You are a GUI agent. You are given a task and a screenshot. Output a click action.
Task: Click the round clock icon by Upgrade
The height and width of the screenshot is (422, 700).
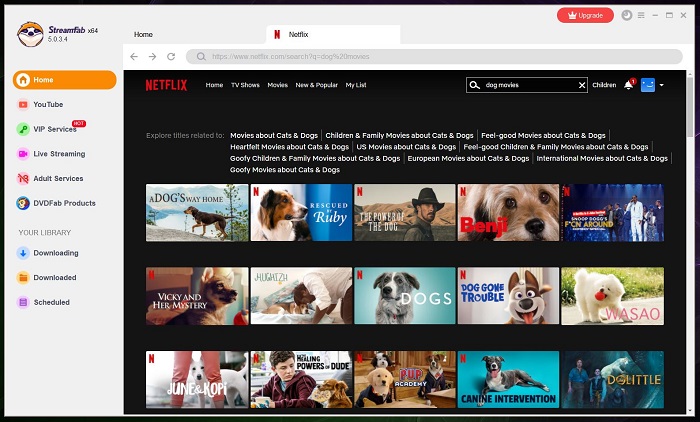(x=627, y=15)
